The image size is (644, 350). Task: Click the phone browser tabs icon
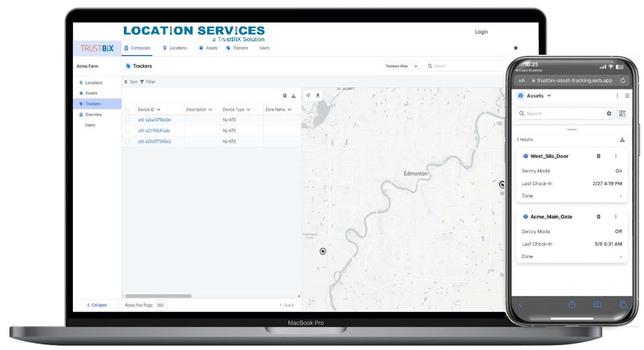tap(623, 304)
